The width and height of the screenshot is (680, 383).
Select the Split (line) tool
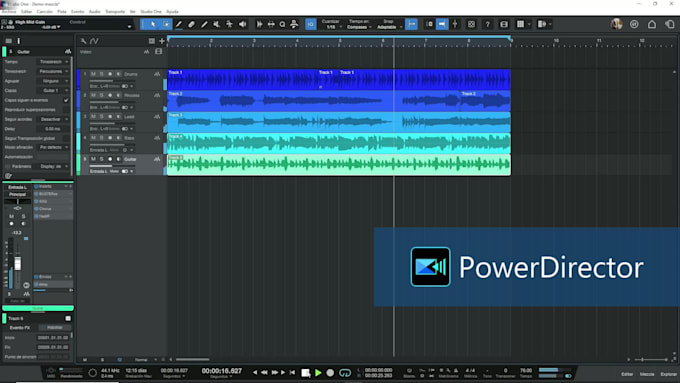point(204,25)
